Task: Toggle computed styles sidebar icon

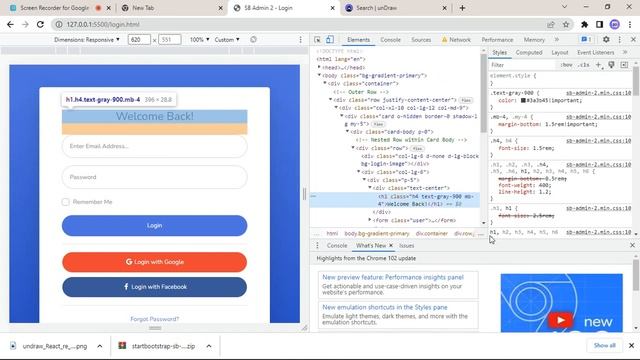Action: [624, 65]
